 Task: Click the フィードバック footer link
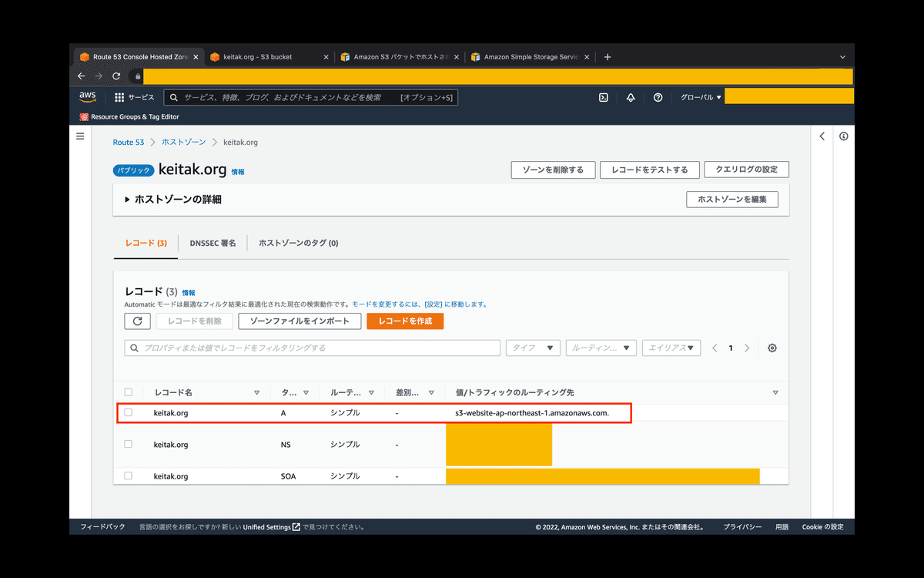(102, 527)
